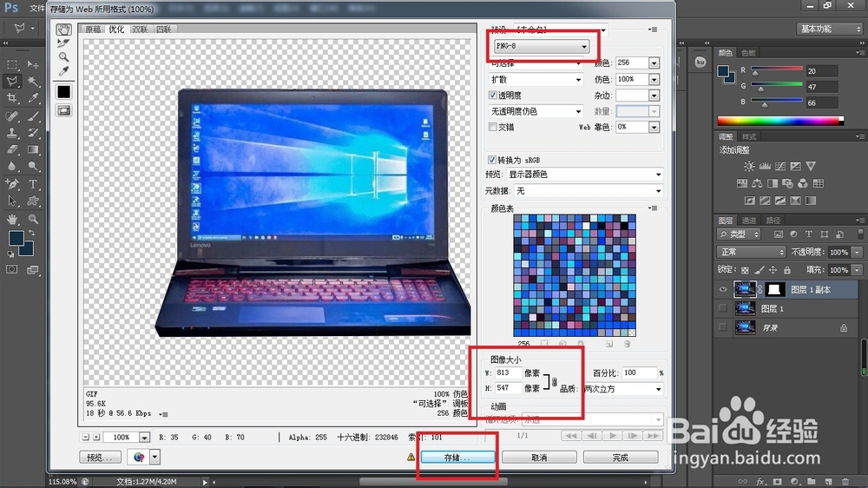Toggle the 透明度 transparency checkbox
Viewport: 868px width, 488px height.
[493, 96]
